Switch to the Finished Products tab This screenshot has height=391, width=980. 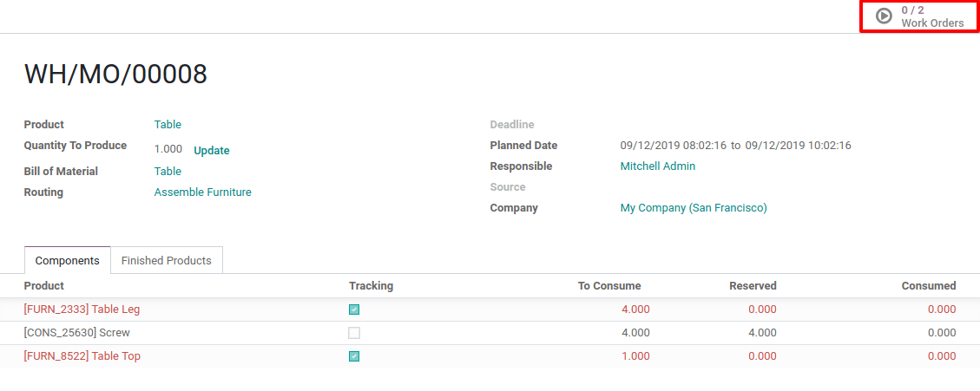(x=166, y=260)
